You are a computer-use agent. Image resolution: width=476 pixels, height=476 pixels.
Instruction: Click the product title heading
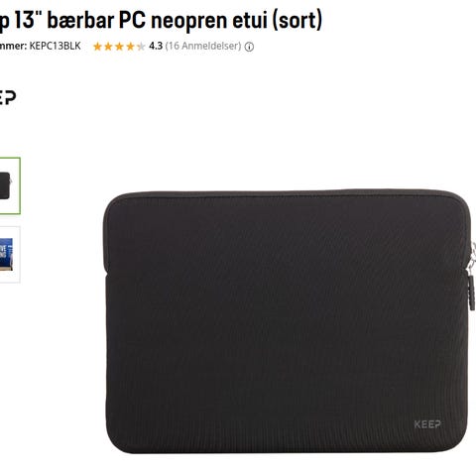click(x=161, y=21)
